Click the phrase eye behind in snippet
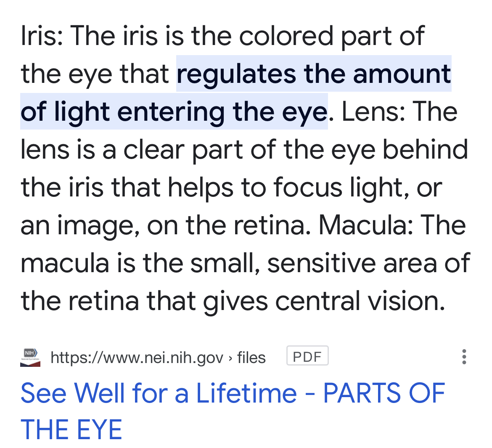 point(399,151)
